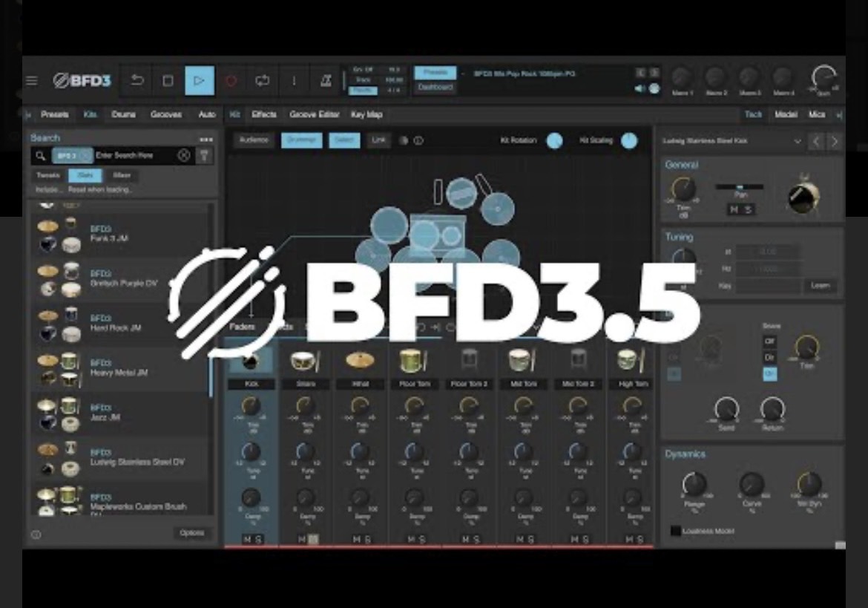Viewport: 868px width, 608px height.
Task: Switch to the Drums browser tab
Action: click(123, 114)
